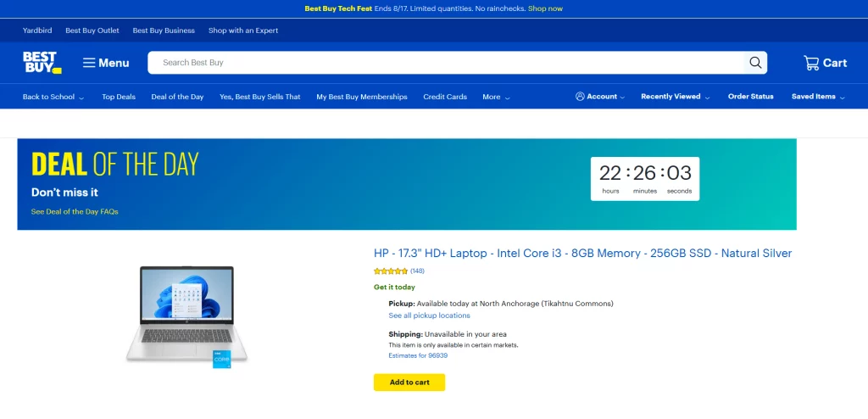
Task: Click the Don't miss it text
Action: click(x=64, y=193)
